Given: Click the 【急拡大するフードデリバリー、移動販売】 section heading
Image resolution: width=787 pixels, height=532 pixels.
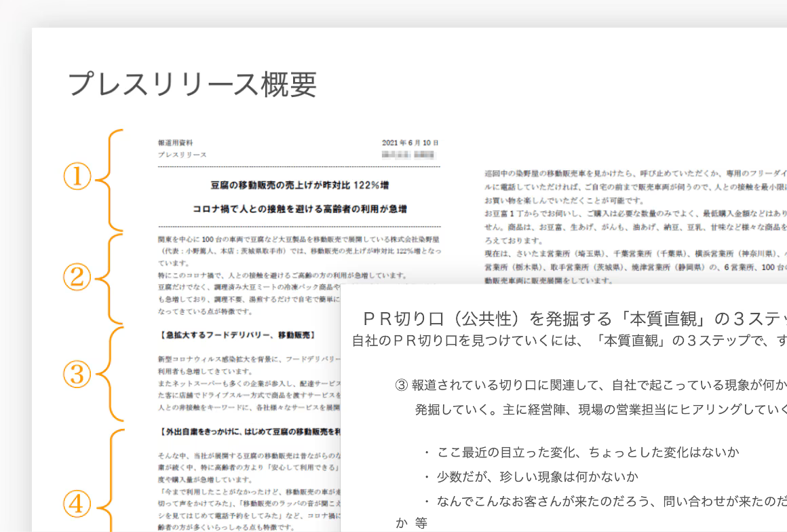Looking at the screenshot, I should (x=236, y=335).
